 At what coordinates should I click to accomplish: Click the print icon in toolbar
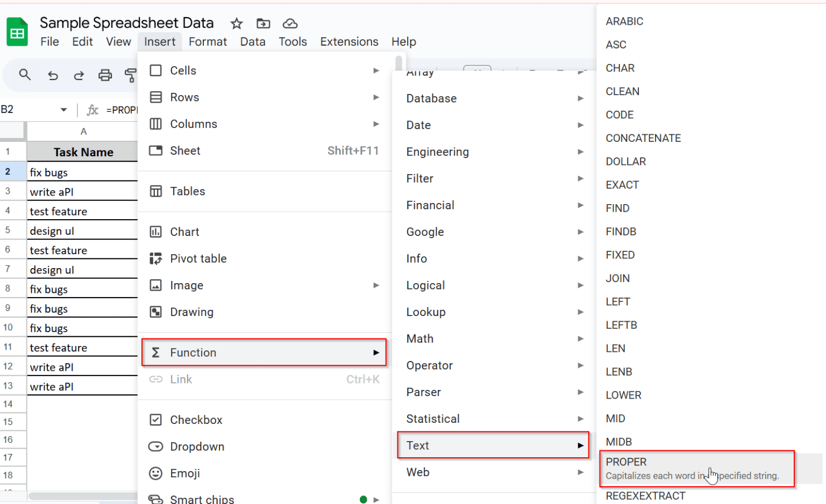(105, 75)
